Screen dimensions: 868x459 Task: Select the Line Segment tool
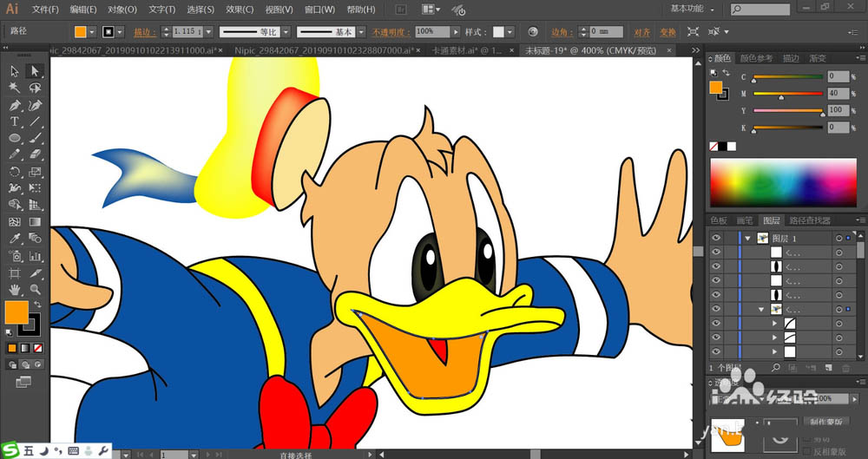point(35,121)
